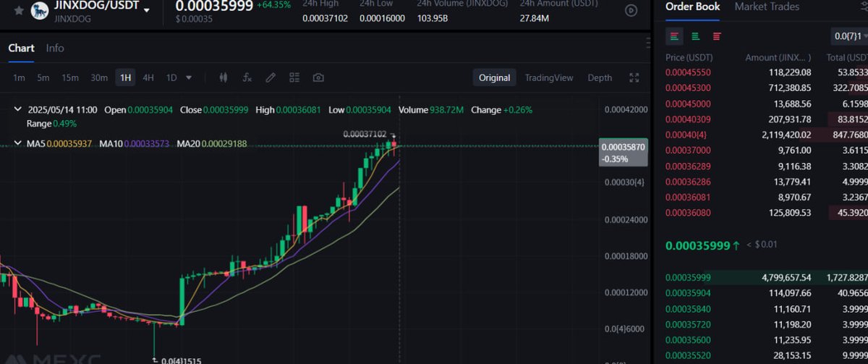Click the current price tag 0.00035870 on axis
Image resolution: width=868 pixels, height=364 pixels.
pos(623,152)
